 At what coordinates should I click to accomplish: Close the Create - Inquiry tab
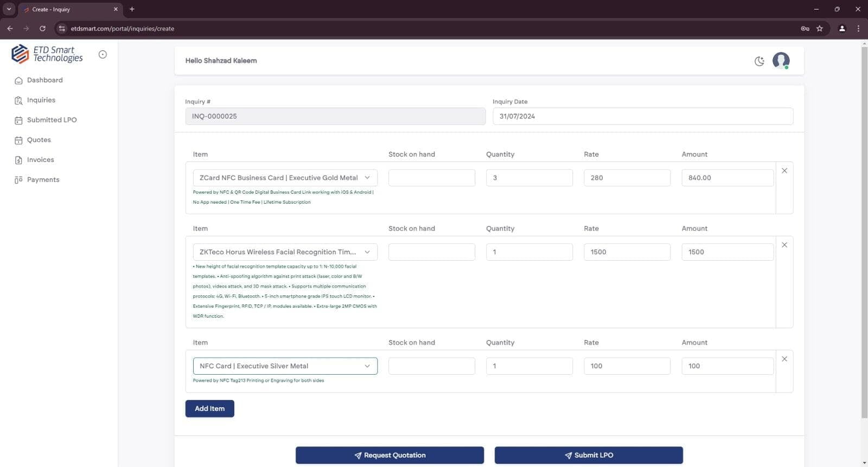point(116,9)
